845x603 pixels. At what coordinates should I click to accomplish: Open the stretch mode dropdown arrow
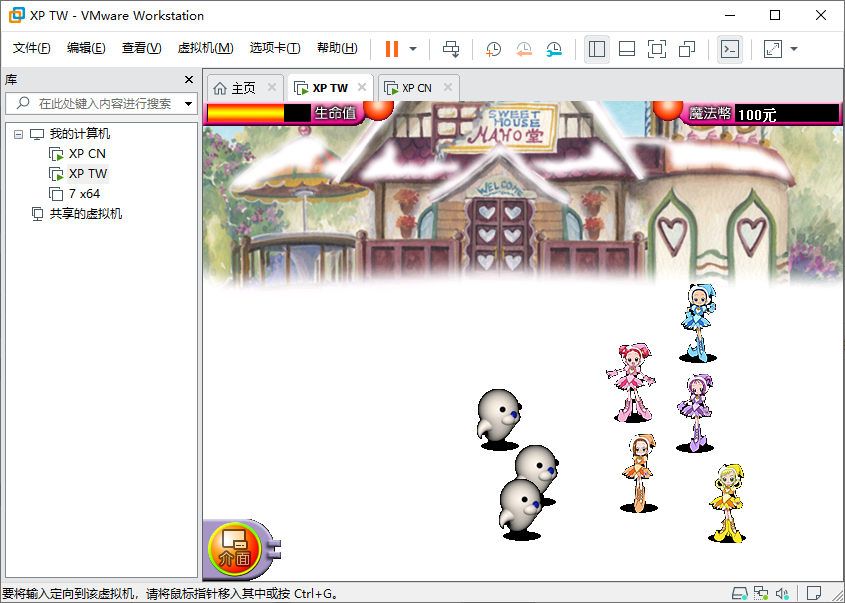click(794, 49)
